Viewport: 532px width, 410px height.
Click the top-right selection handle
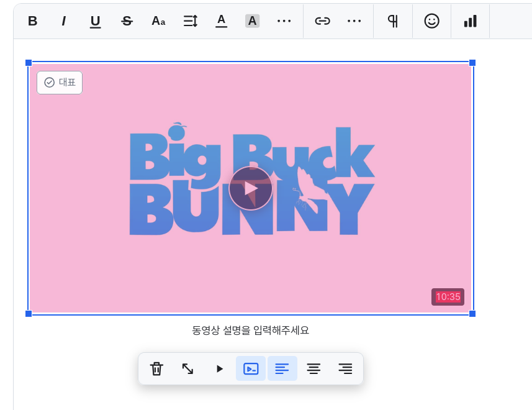tap(472, 63)
